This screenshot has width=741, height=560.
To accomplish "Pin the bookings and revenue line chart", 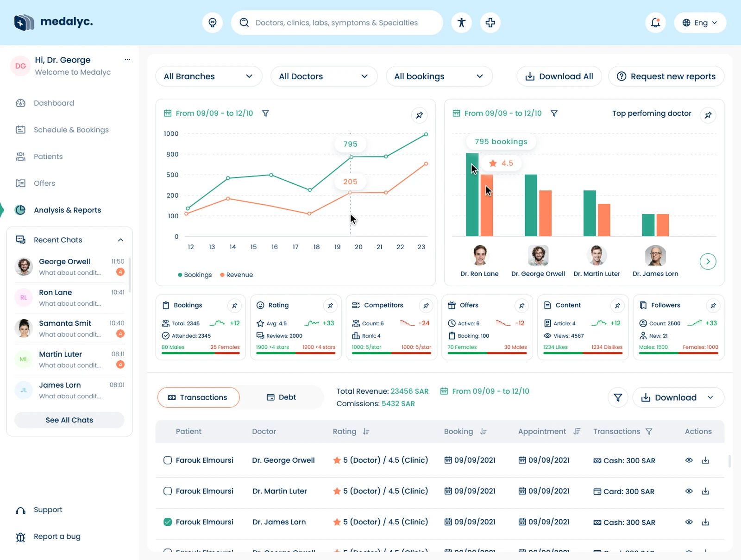I will coord(420,115).
